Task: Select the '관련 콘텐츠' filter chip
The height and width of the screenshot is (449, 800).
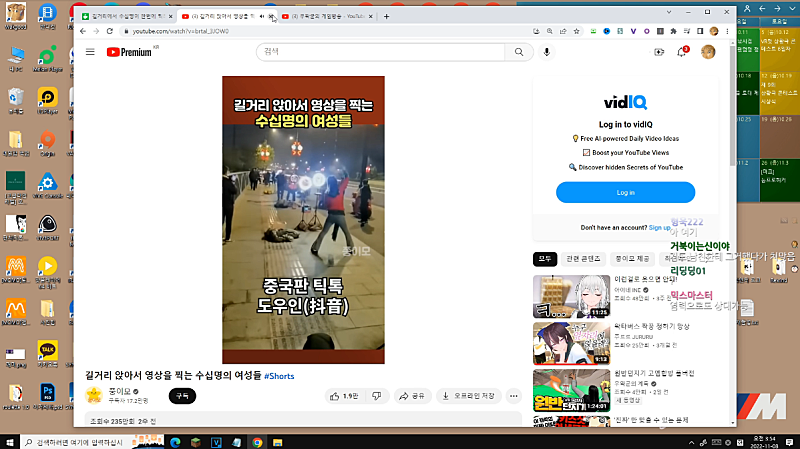Action: coord(583,259)
